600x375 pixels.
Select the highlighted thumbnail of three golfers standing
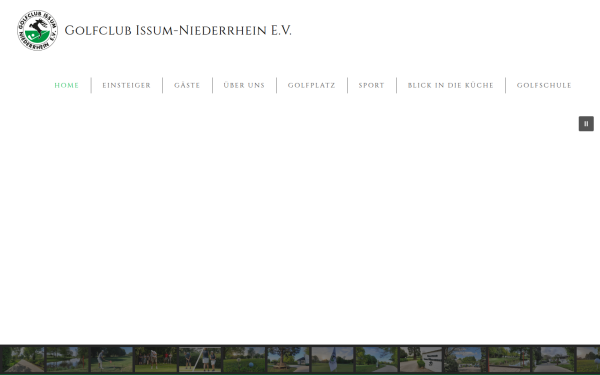[x=200, y=359]
